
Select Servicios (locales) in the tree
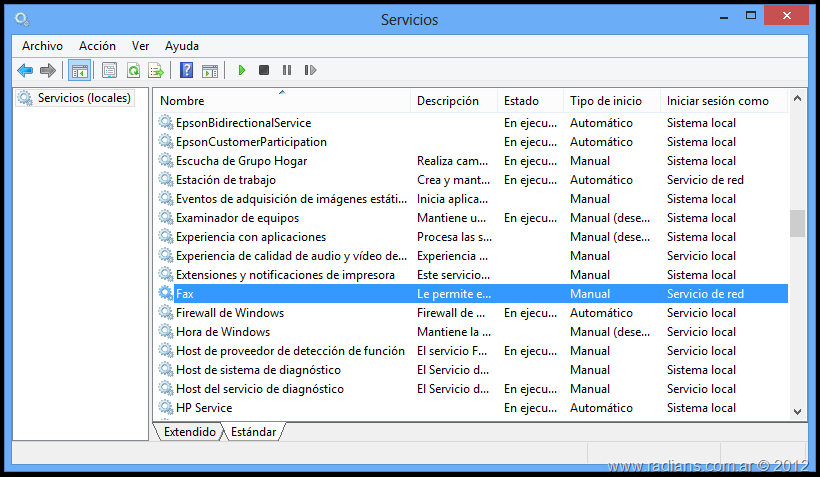84,98
